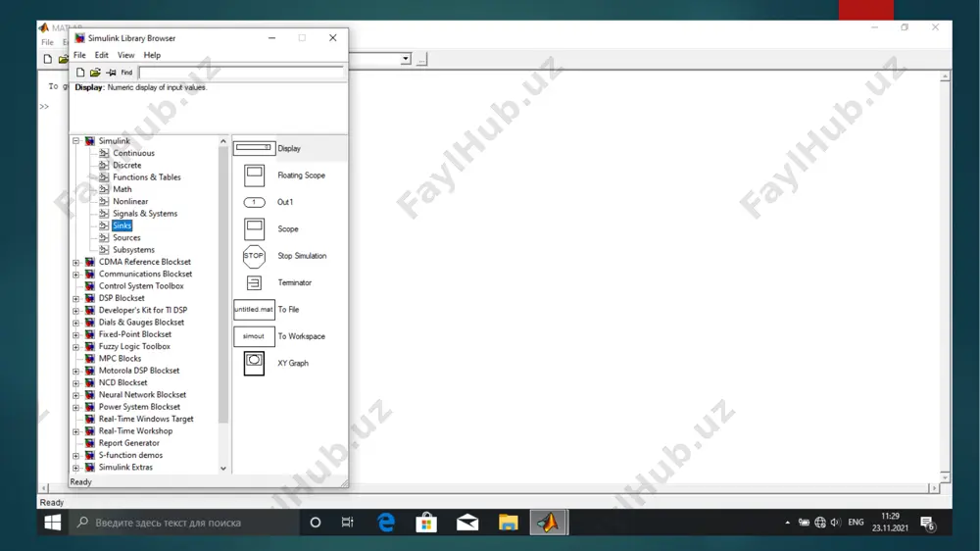Select the Scope block icon
This screenshot has width=980, height=551.
tap(254, 228)
